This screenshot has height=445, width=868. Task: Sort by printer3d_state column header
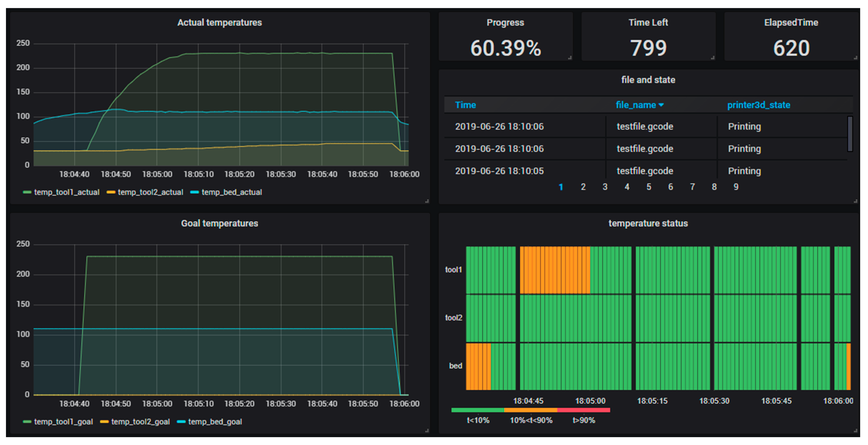click(x=758, y=105)
